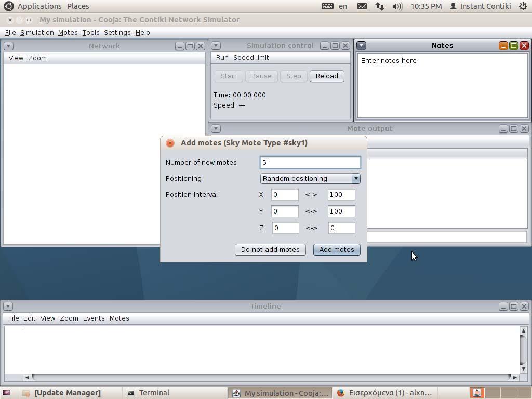The height and width of the screenshot is (399, 532).
Task: Click the Z maximum position field
Action: pos(342,228)
